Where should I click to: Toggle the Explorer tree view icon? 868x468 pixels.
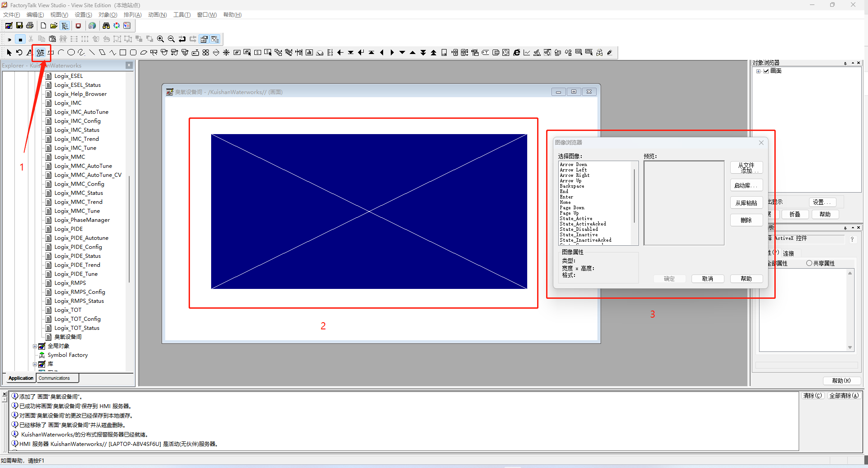[x=65, y=26]
